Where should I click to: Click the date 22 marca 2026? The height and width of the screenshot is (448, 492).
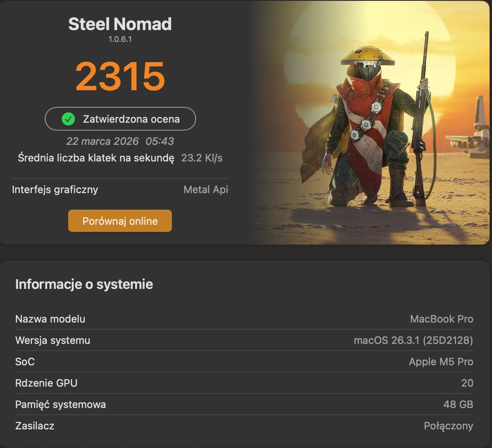point(102,141)
